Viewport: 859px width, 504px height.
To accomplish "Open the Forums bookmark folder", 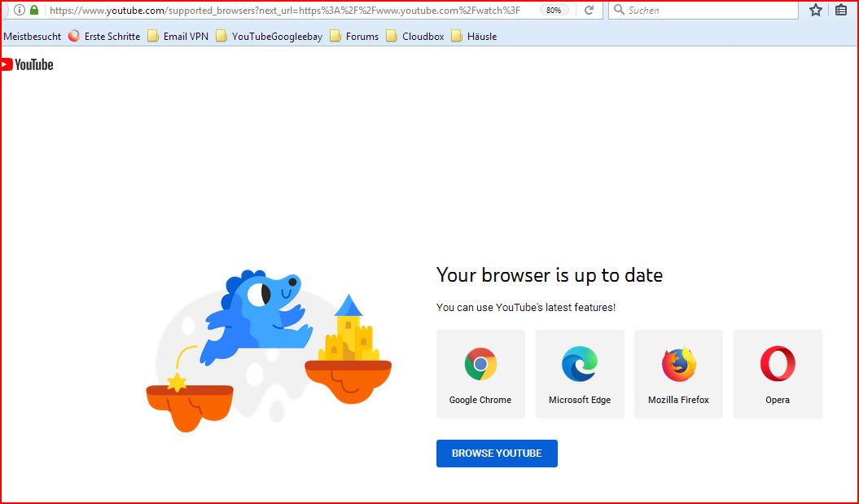I will 354,36.
